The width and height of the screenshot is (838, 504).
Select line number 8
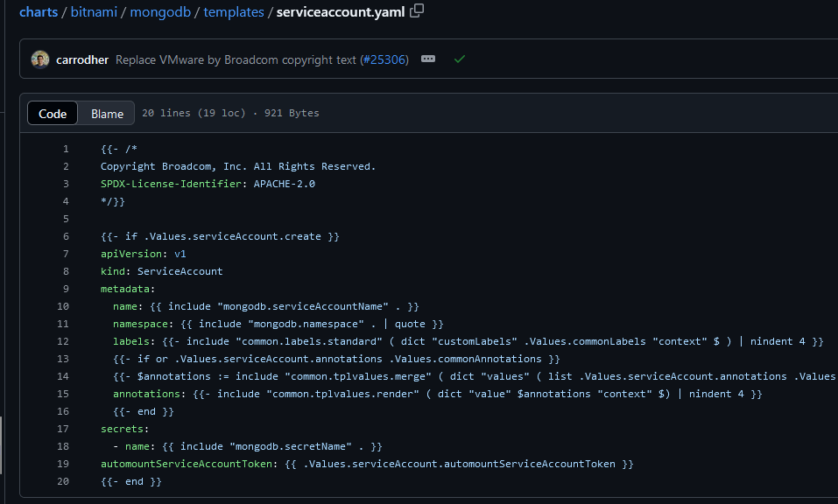coord(66,271)
